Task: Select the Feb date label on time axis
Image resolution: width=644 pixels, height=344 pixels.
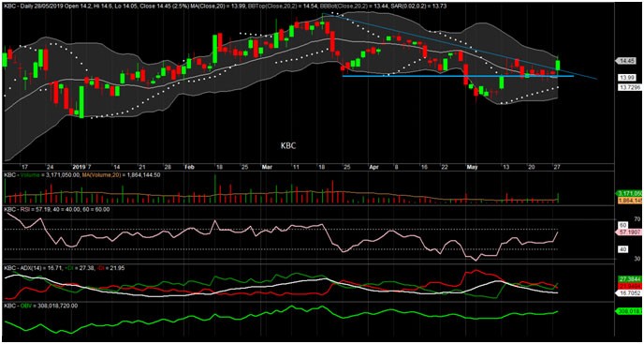Action: (x=189, y=168)
